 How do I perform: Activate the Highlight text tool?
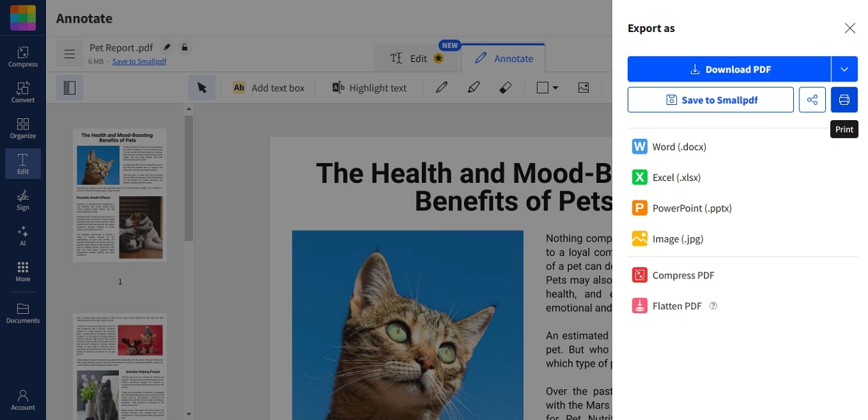point(369,87)
